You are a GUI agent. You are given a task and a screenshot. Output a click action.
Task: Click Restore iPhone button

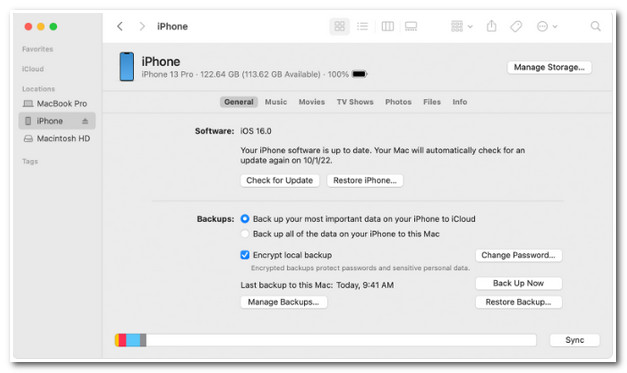(365, 180)
